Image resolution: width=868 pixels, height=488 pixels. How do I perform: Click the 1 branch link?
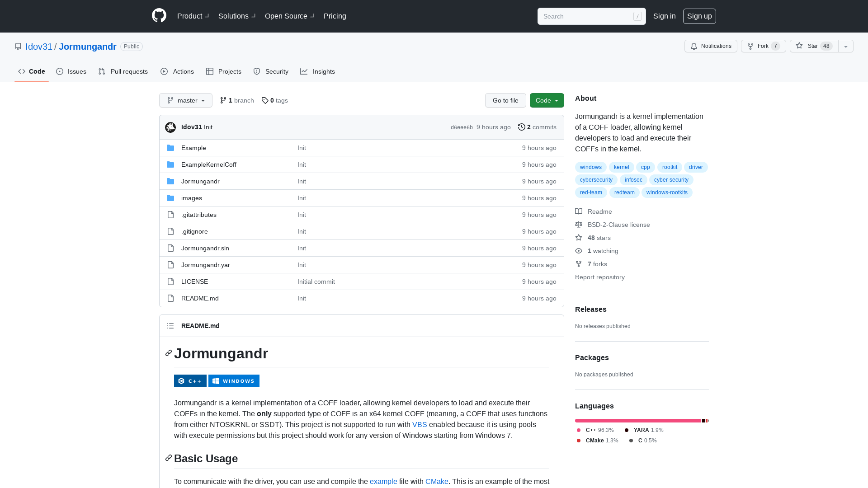click(237, 100)
